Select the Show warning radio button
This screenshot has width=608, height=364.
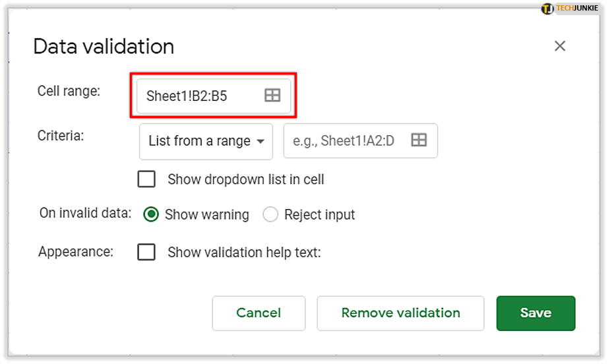[151, 215]
